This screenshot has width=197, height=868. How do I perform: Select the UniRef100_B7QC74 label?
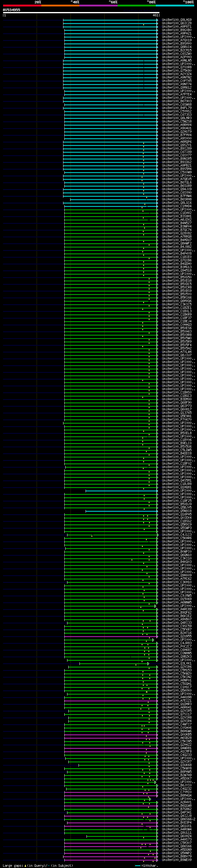pos(177,230)
